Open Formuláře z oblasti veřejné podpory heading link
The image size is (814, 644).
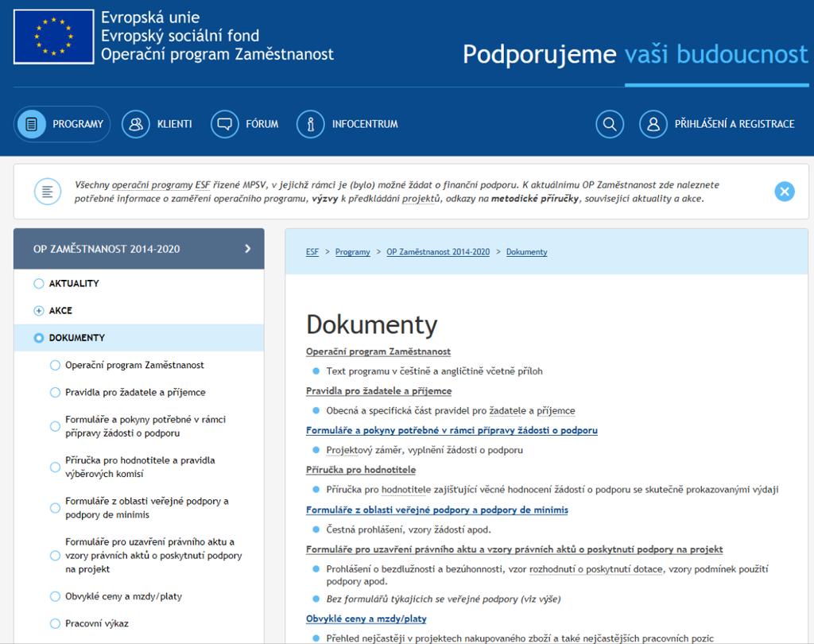(x=437, y=510)
